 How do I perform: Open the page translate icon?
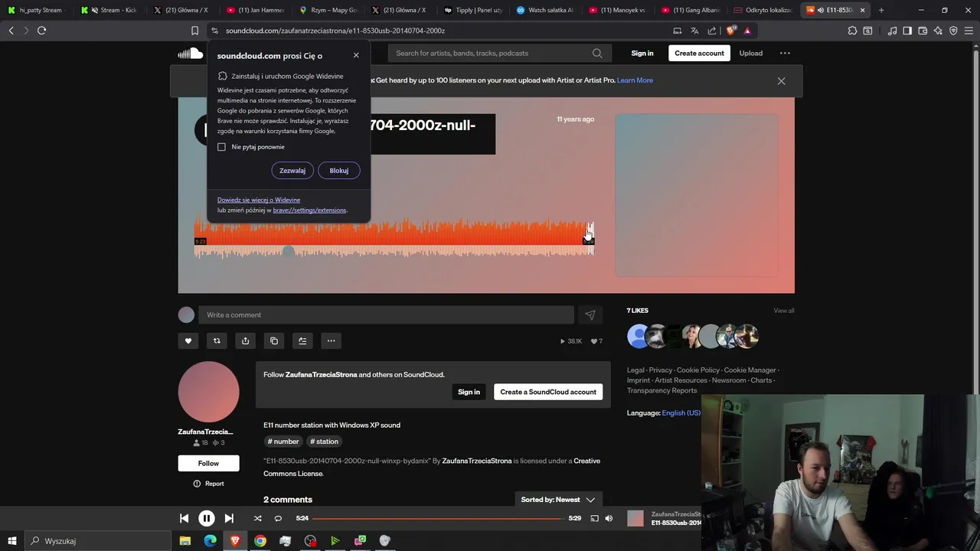(x=694, y=31)
